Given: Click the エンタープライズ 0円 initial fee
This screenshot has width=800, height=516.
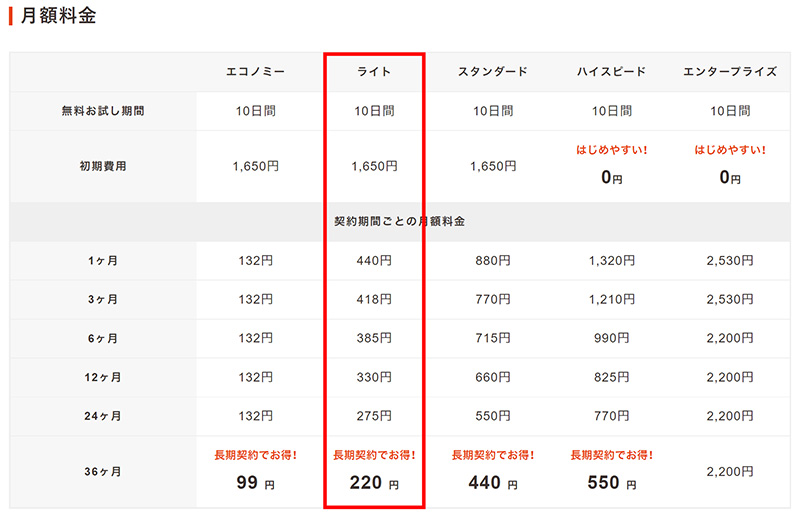Looking at the screenshot, I should coord(730,177).
